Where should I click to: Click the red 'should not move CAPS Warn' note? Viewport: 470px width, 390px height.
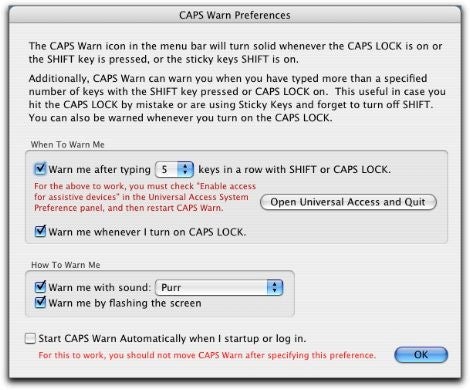pyautogui.click(x=207, y=355)
